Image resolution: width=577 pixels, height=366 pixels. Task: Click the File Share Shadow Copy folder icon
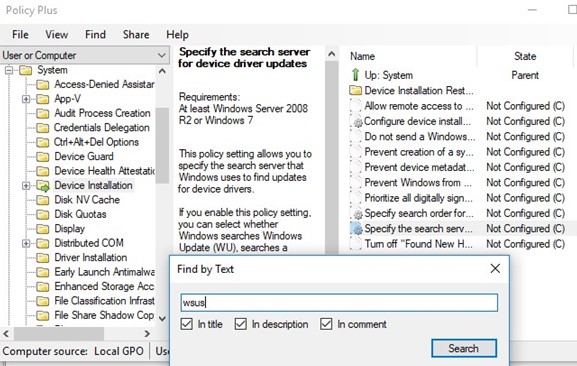click(x=43, y=315)
